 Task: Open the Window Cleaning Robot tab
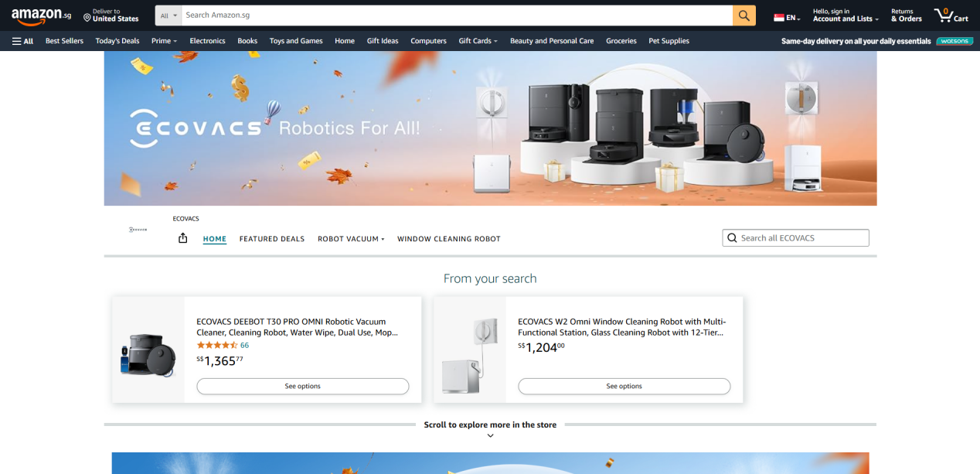(x=448, y=239)
